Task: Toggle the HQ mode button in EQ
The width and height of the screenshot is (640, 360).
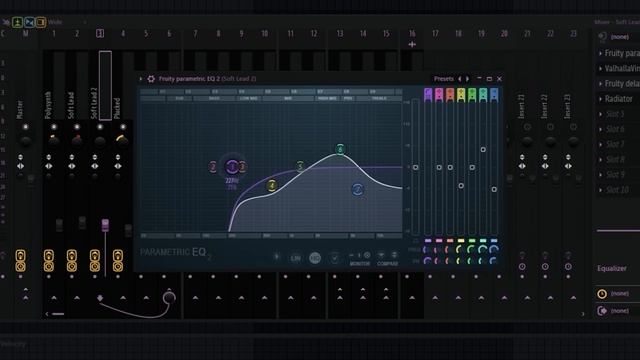Action: pos(315,258)
